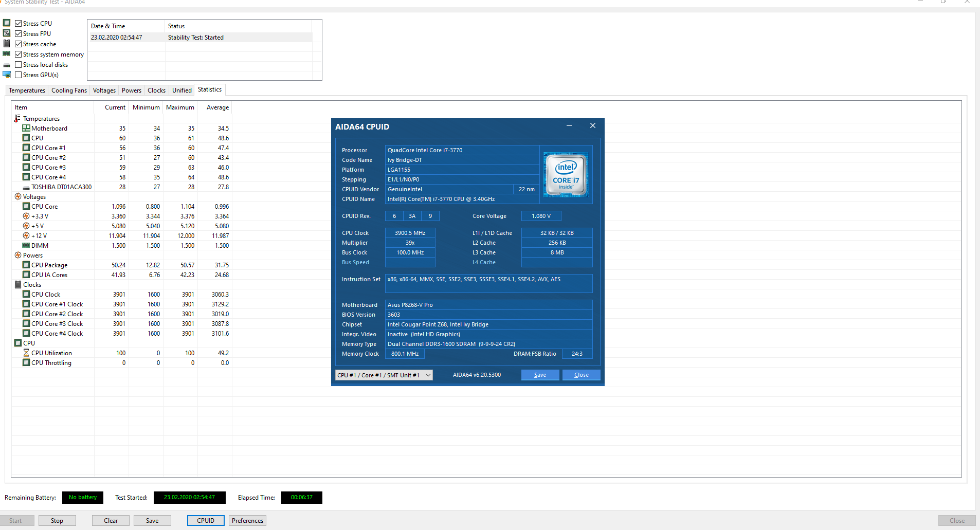Screen dimensions: 980x530
Task: Click the Current column header
Action: [111, 107]
